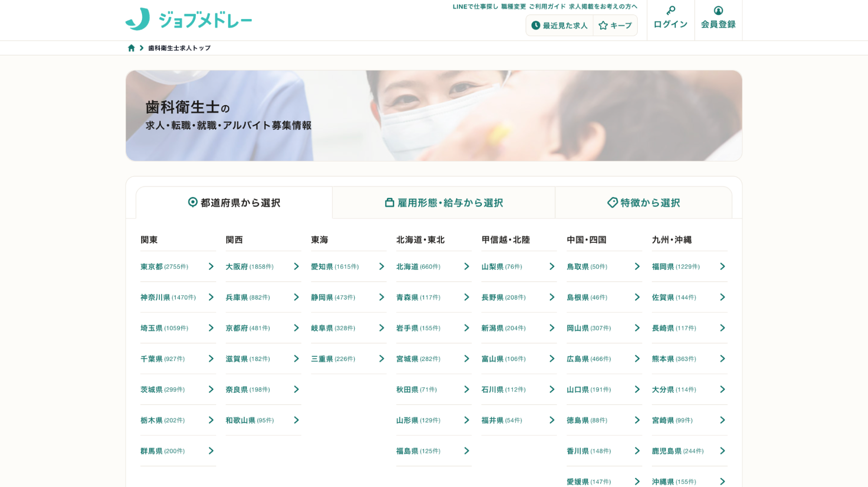Click the ジョブメドレー logo icon
The width and height of the screenshot is (868, 487).
[x=137, y=18]
